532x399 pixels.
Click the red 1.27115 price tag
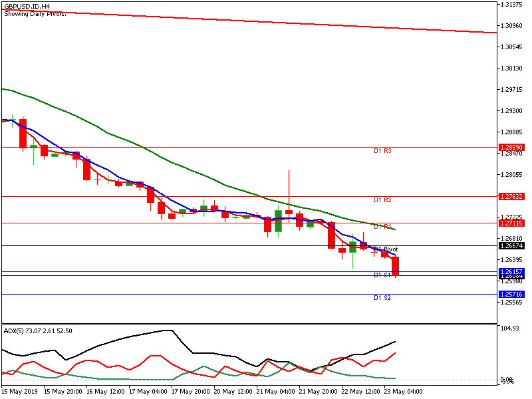pyautogui.click(x=511, y=223)
